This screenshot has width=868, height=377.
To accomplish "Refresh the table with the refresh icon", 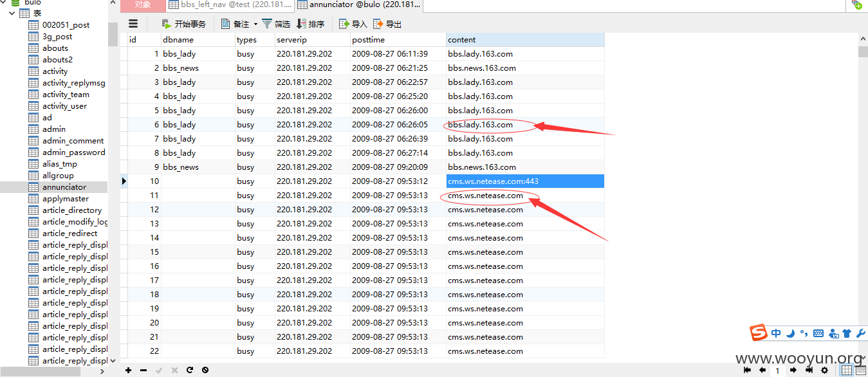I will [x=190, y=370].
